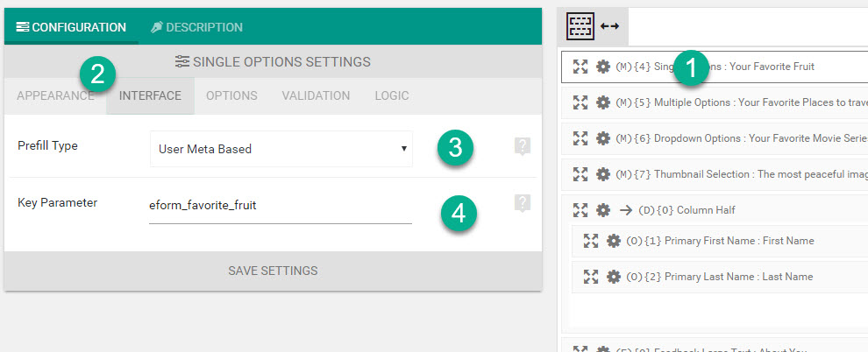This screenshot has height=352, width=868.
Task: Expand Column Half using arrow icon
Action: click(626, 210)
